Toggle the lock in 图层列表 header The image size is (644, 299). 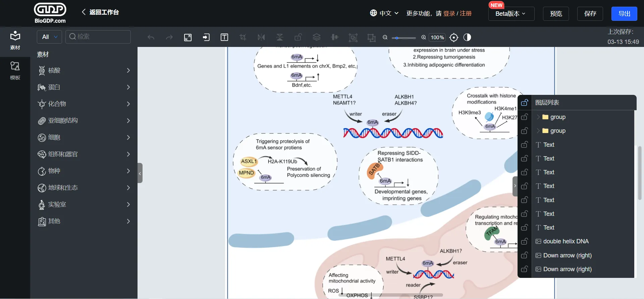pyautogui.click(x=525, y=103)
